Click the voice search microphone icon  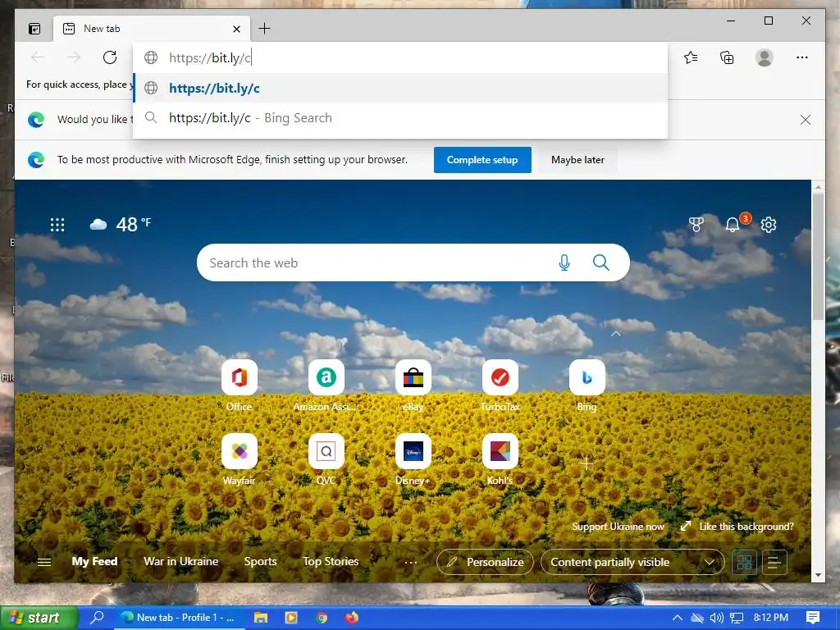tap(564, 262)
